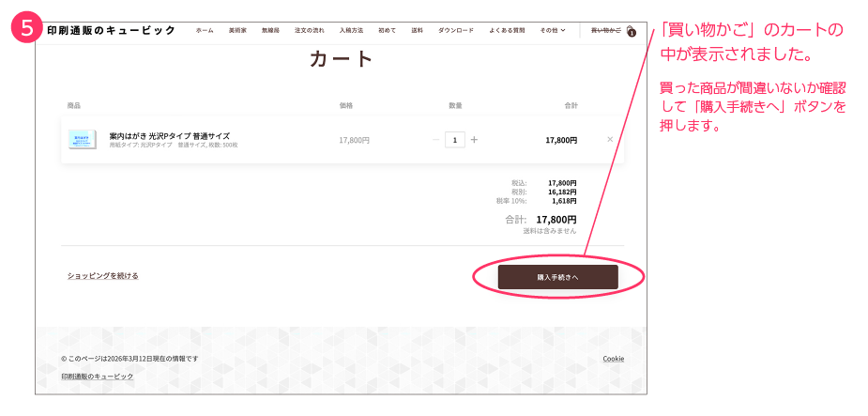Remove the postcard item with X
Viewport: 868px width, 416px height.
pyautogui.click(x=610, y=139)
